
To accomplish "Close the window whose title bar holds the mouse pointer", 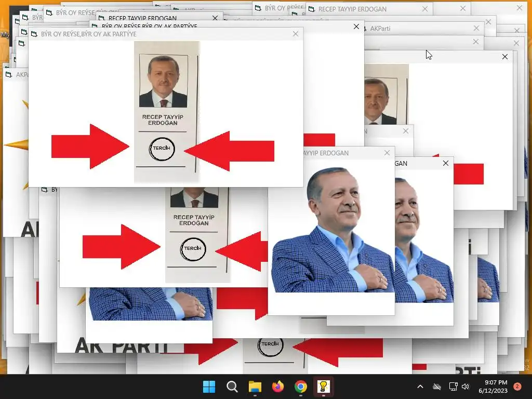I will pos(505,57).
